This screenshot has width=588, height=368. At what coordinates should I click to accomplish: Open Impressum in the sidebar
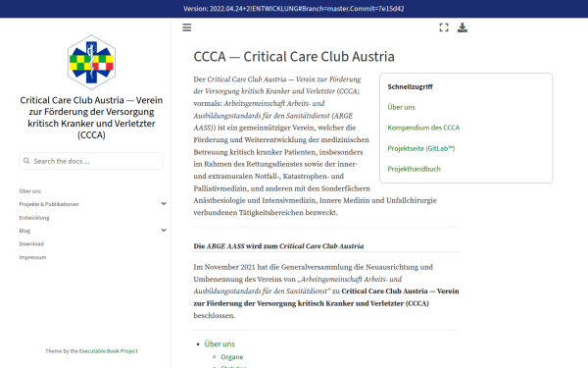[32, 257]
